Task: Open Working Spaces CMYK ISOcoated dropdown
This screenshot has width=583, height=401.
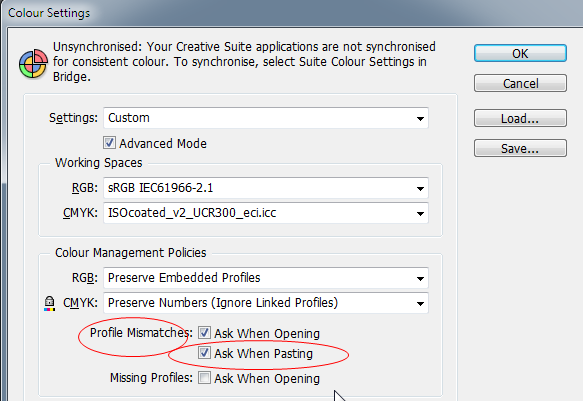Action: pos(266,213)
